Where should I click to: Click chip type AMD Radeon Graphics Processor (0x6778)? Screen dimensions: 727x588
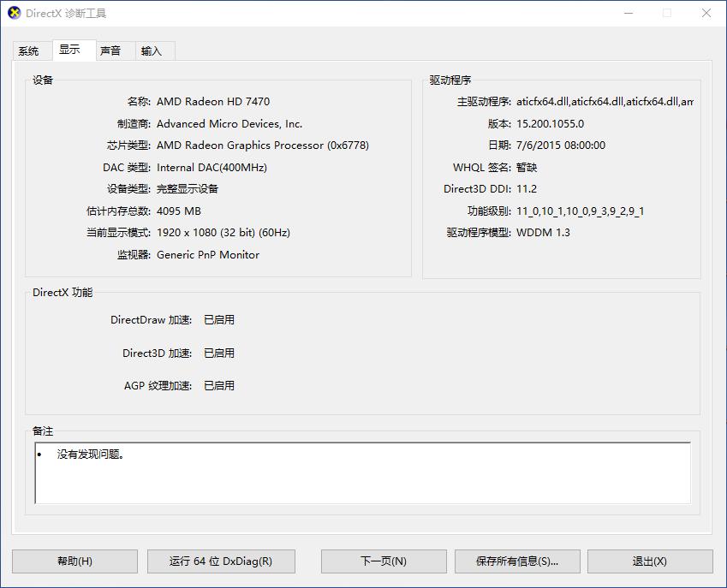click(263, 145)
